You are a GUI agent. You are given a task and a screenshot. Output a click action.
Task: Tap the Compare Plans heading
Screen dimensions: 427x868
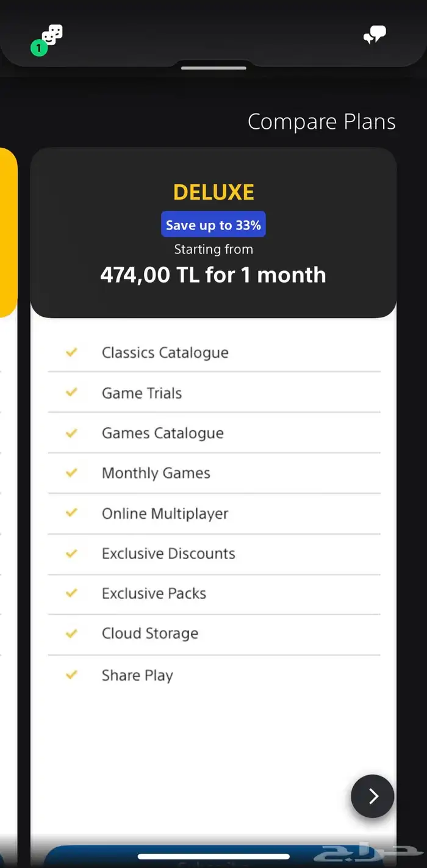pos(321,122)
